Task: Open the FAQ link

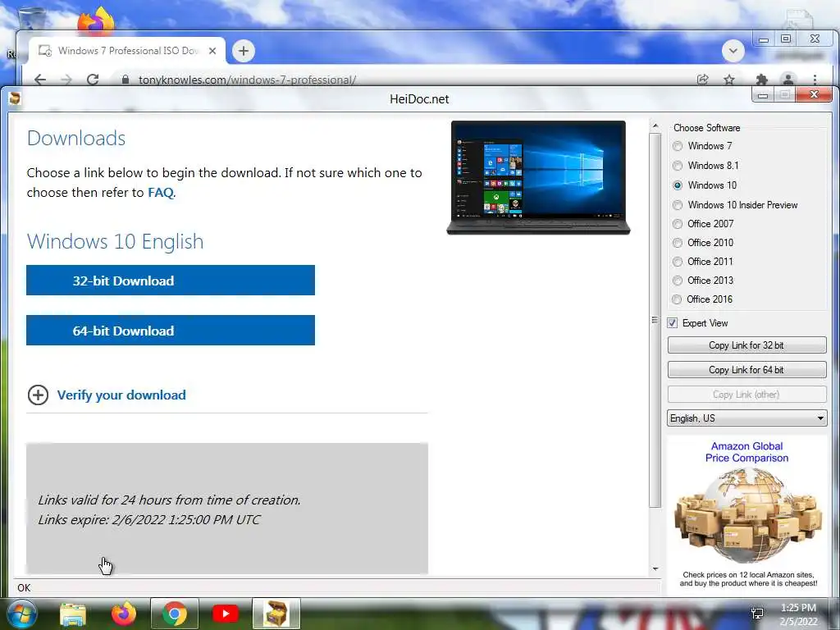Action: tap(161, 192)
